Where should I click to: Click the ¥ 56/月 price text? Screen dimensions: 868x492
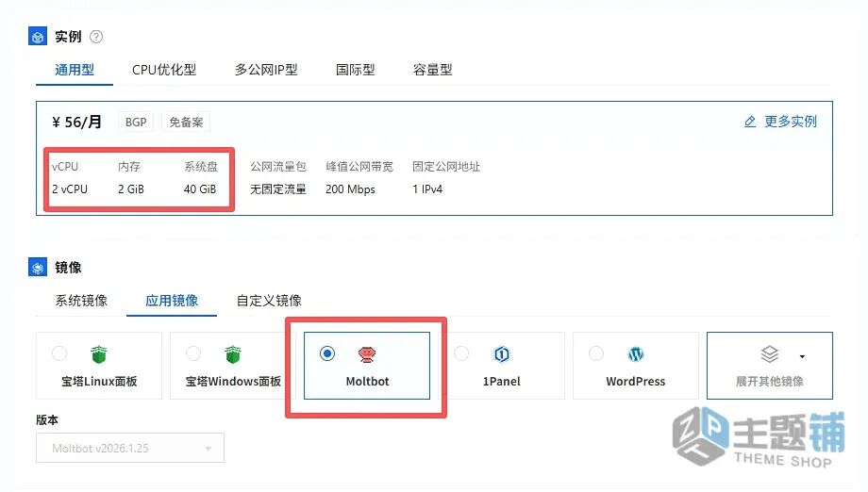point(77,123)
